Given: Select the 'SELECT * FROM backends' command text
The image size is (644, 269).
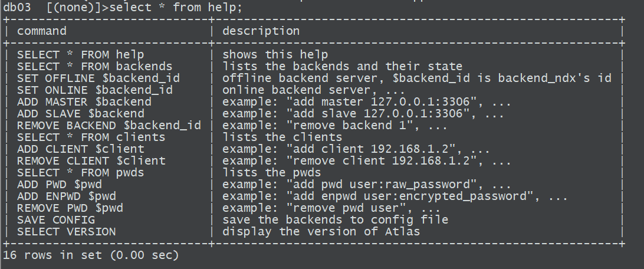Looking at the screenshot, I should (x=94, y=66).
